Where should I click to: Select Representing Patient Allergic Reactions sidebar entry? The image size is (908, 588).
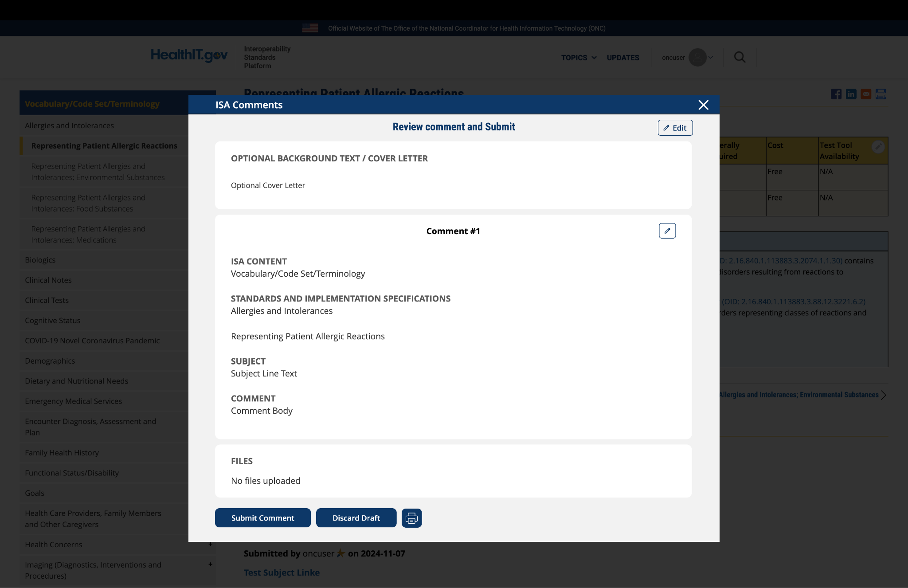(x=104, y=145)
